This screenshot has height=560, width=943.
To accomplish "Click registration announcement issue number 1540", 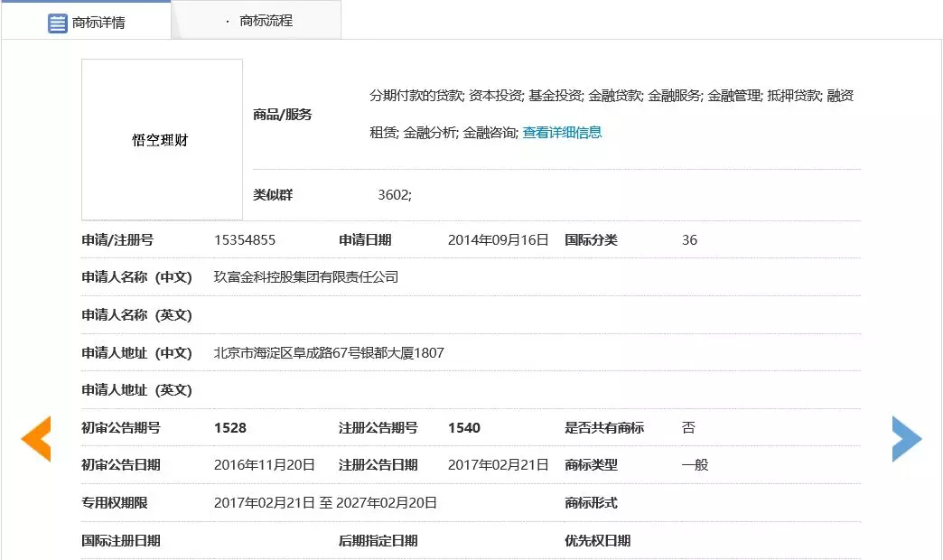I will pyautogui.click(x=464, y=428).
